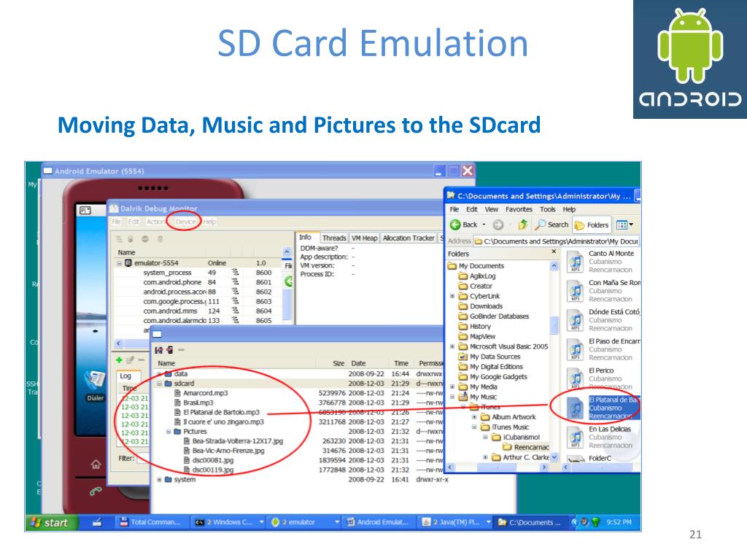Click the Forward arrow icon in Explorer

tap(498, 225)
